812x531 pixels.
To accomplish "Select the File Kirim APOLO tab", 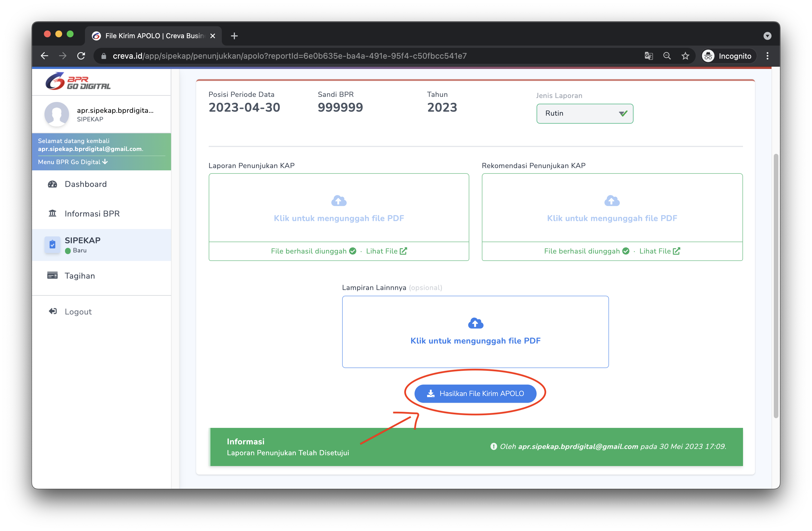I will tap(153, 36).
